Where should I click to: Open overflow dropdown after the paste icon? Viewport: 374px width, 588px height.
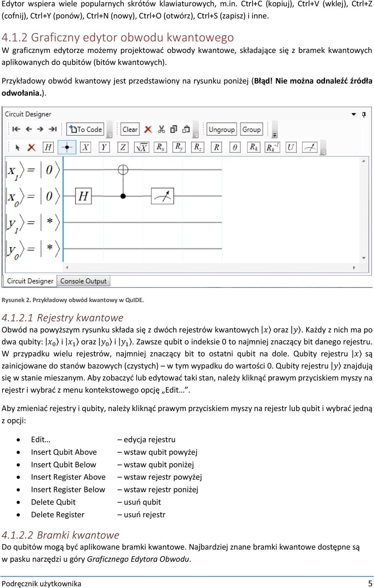click(x=196, y=135)
